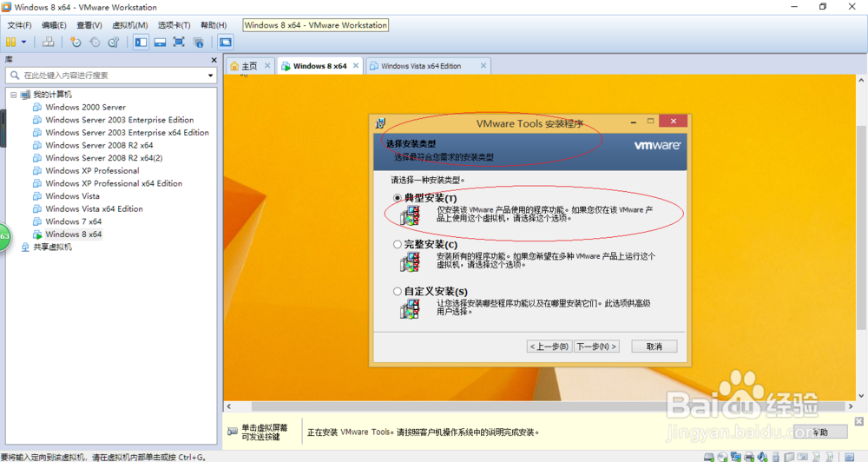
Task: Select Windows Server 2003 Enterprise x64 Edition
Action: pyautogui.click(x=127, y=132)
